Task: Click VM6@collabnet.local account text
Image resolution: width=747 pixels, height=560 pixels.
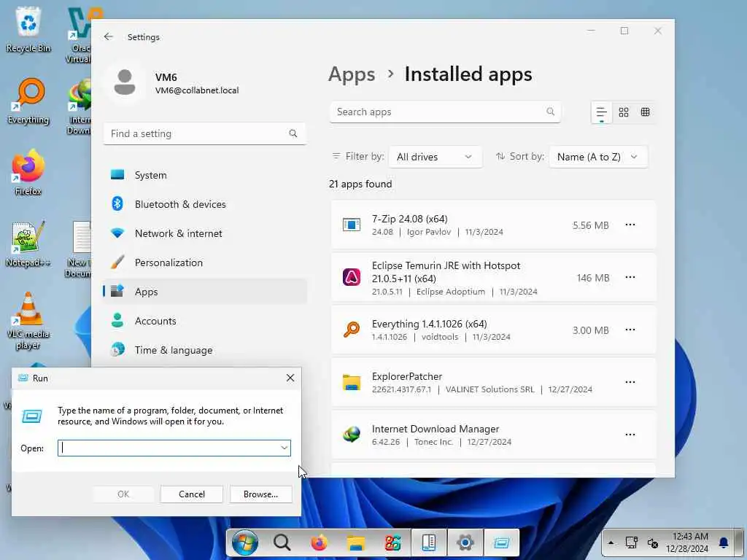Action: pyautogui.click(x=197, y=90)
